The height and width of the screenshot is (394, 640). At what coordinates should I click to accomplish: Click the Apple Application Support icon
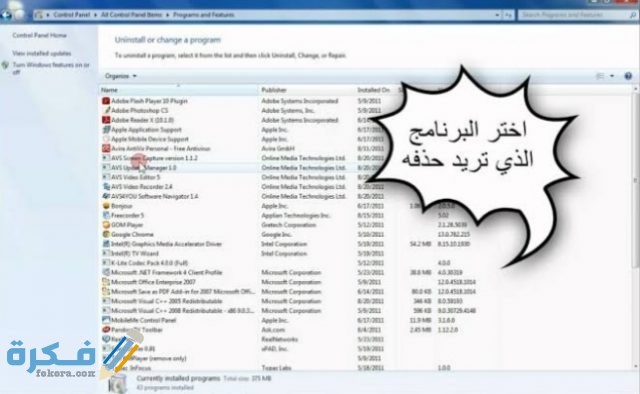(106, 129)
